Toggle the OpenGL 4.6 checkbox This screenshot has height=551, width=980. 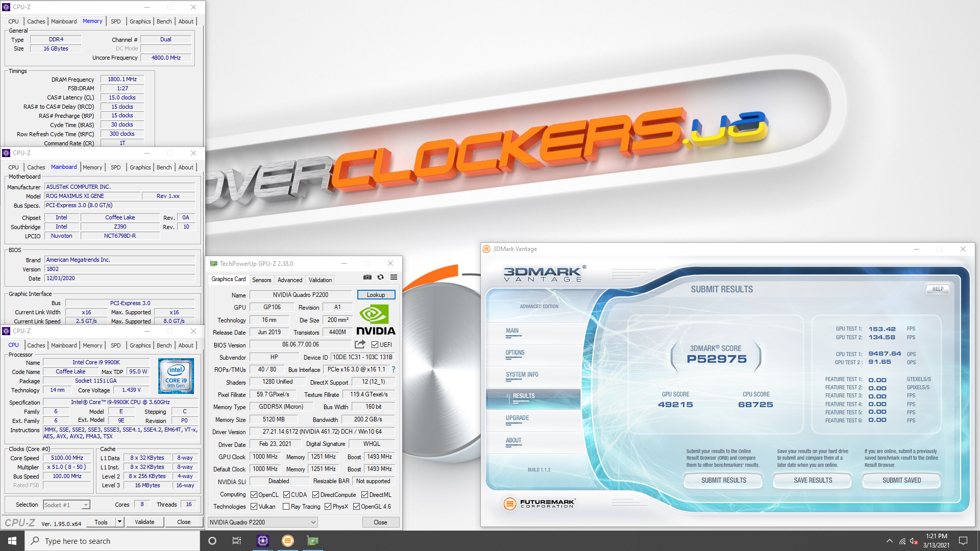pos(356,507)
